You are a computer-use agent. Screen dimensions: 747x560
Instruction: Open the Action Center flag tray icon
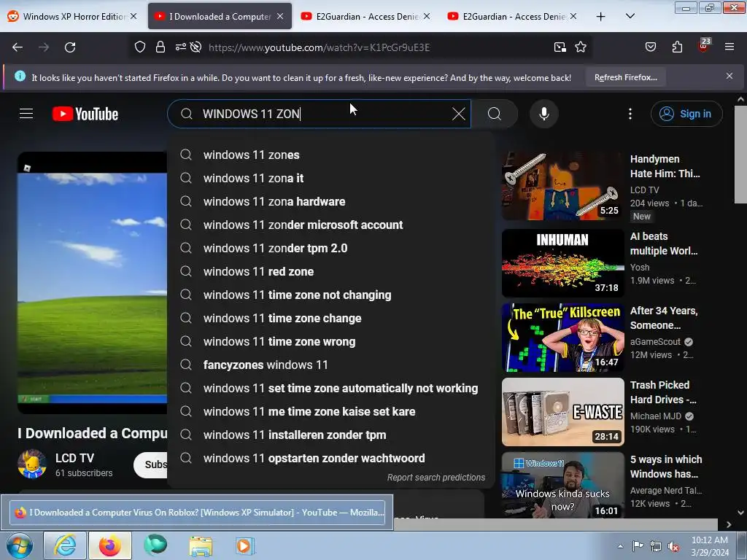(x=638, y=546)
